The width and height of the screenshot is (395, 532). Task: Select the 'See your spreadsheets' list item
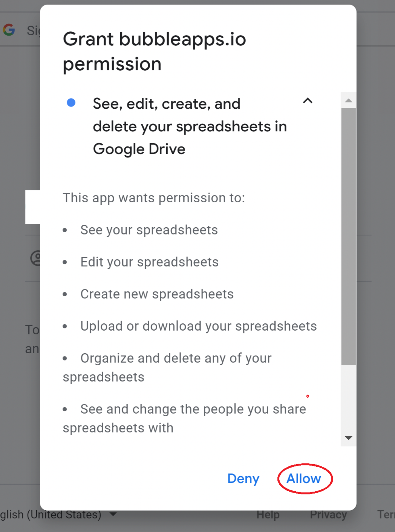coord(149,230)
